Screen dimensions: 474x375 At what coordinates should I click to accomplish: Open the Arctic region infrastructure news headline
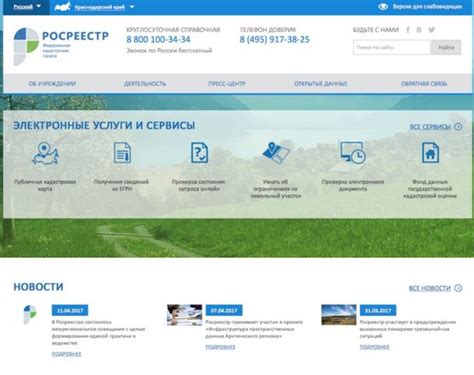click(x=254, y=329)
